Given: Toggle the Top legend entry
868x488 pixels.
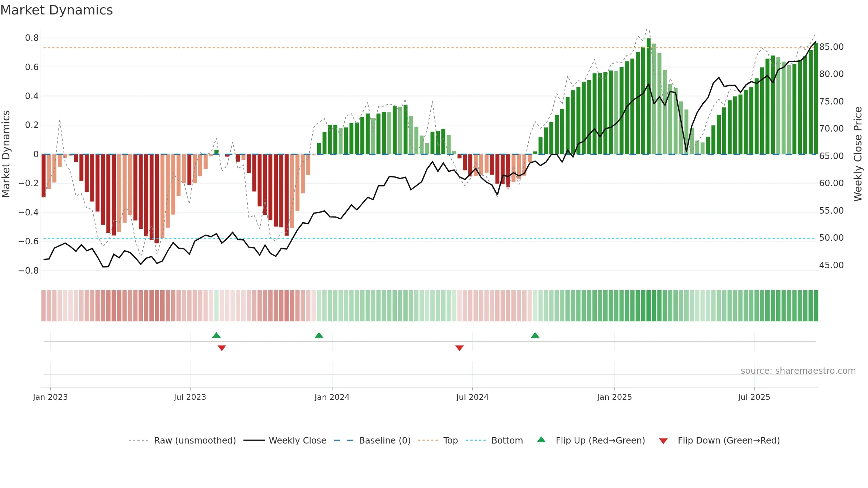Looking at the screenshot, I should (451, 440).
